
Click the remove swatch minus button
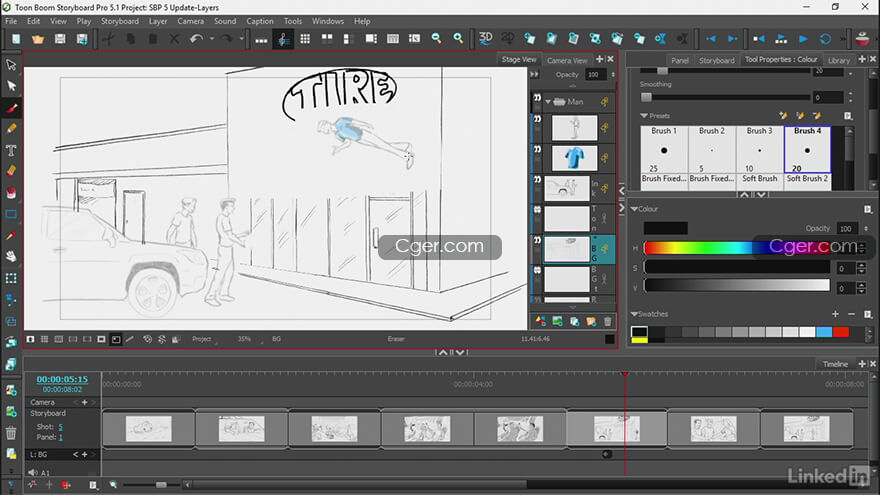coord(851,314)
